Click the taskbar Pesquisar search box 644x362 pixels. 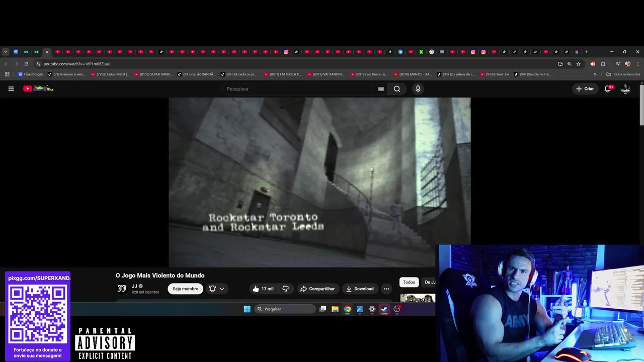tap(285, 309)
